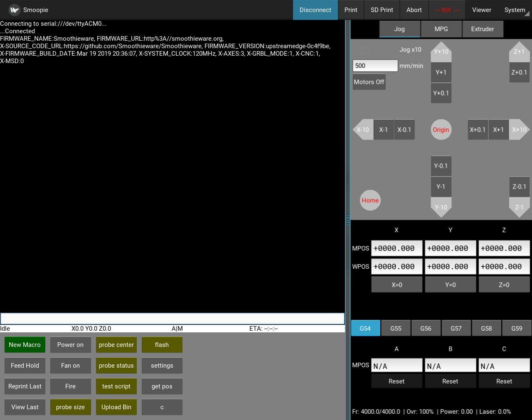Jog X-10 using the left arrow
The width and height of the screenshot is (532, 420).
(x=362, y=130)
